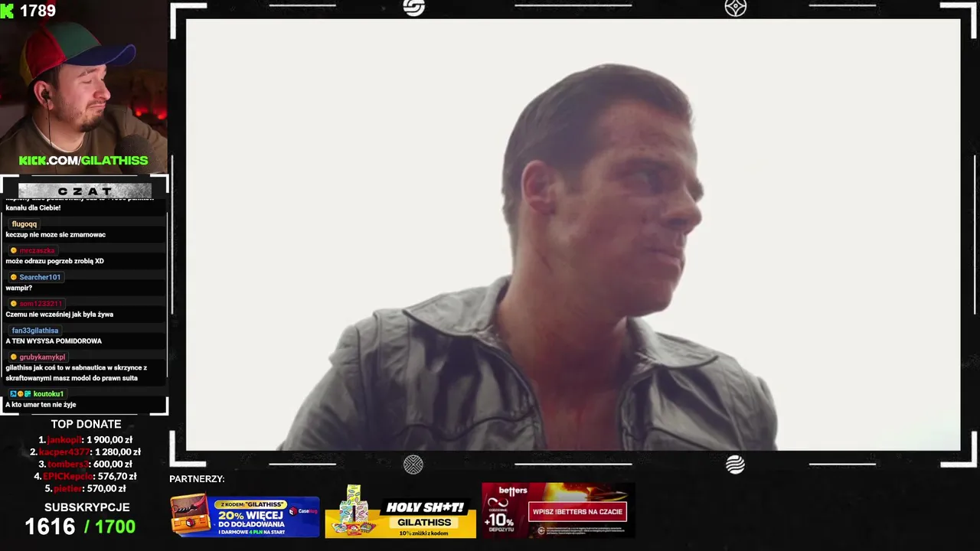Select chat username fan33gilathisa
980x551 pixels.
pos(35,331)
